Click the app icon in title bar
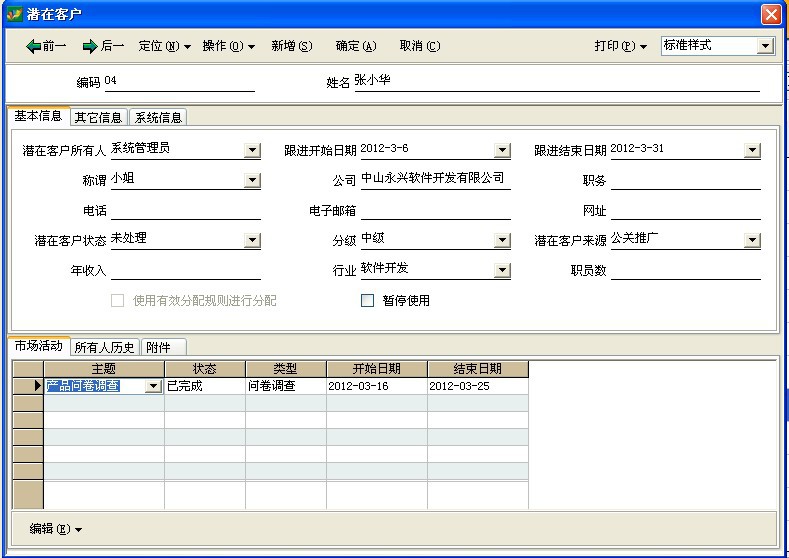Image resolution: width=789 pixels, height=558 pixels. pos(14,14)
